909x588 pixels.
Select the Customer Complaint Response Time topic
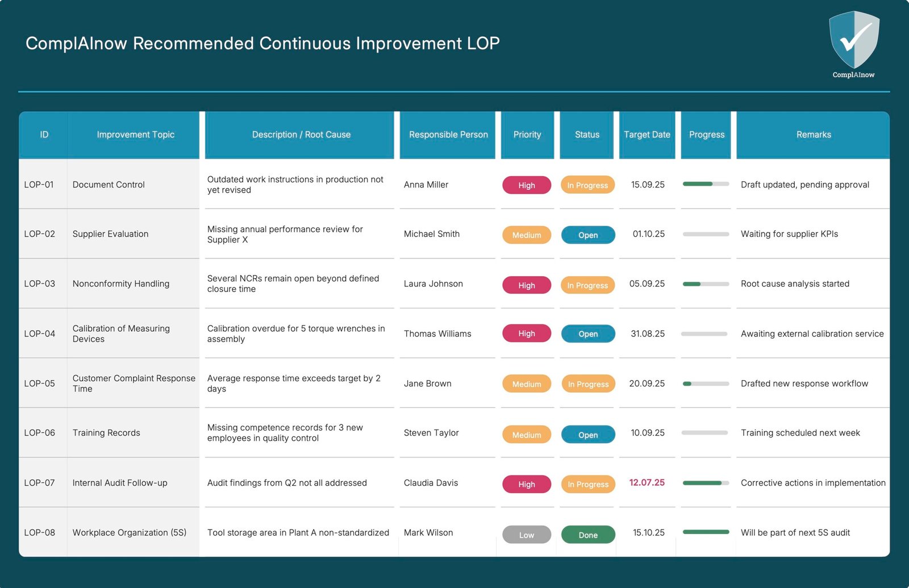134,383
